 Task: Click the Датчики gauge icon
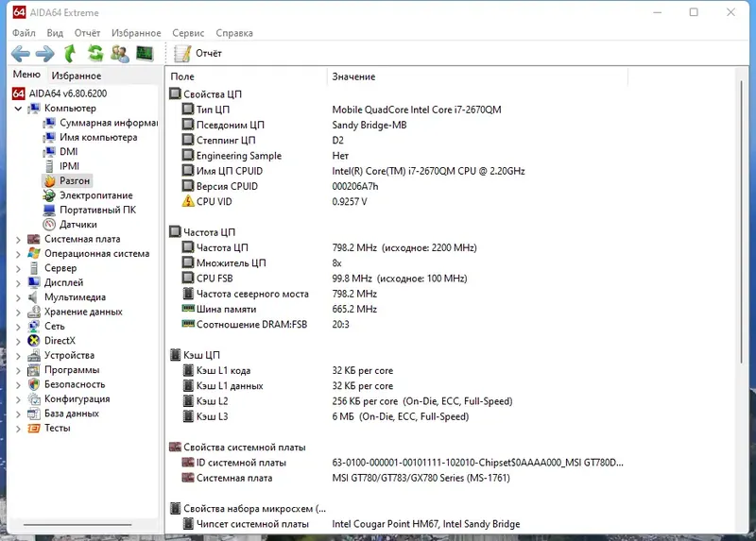coord(49,225)
